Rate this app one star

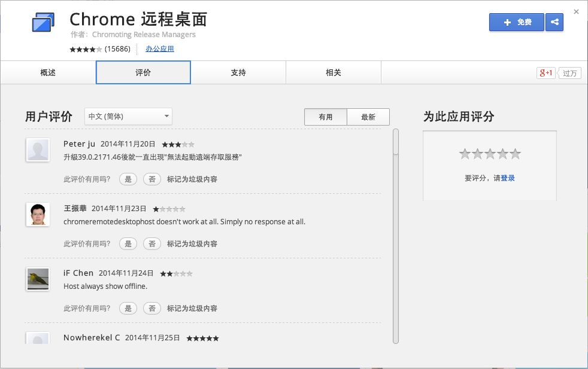[465, 154]
